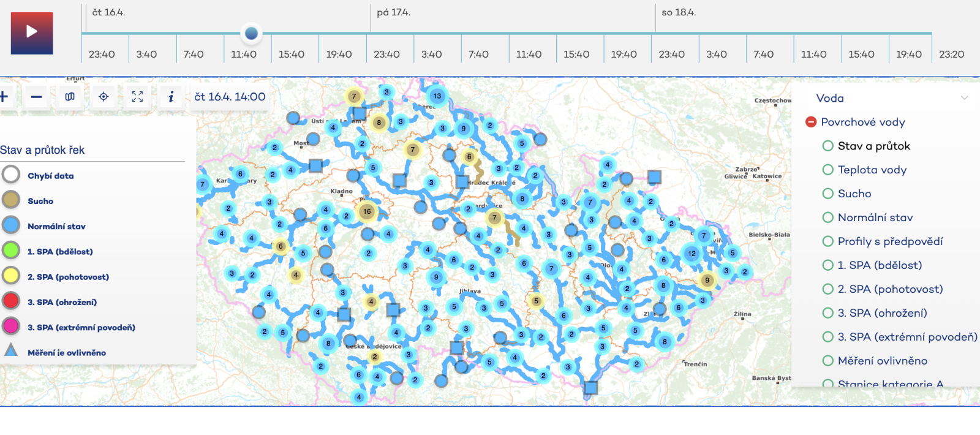This screenshot has height=435, width=980.
Task: Open the info icon in map toolbar
Action: click(x=171, y=97)
